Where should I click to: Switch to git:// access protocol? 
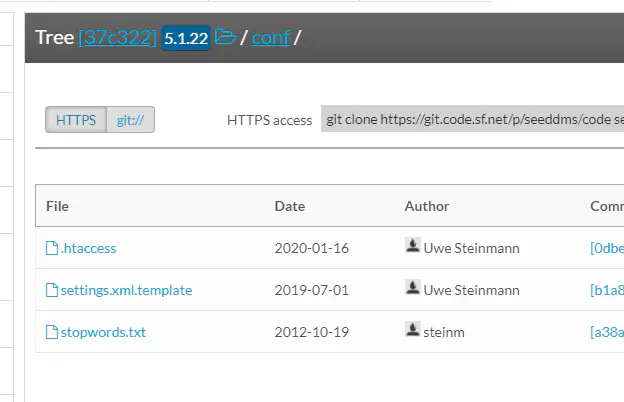click(130, 120)
